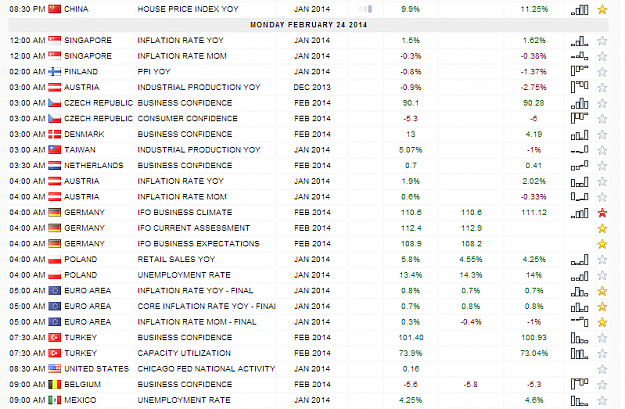The image size is (625, 409).
Task: Select the United States country link
Action: coord(96,369)
